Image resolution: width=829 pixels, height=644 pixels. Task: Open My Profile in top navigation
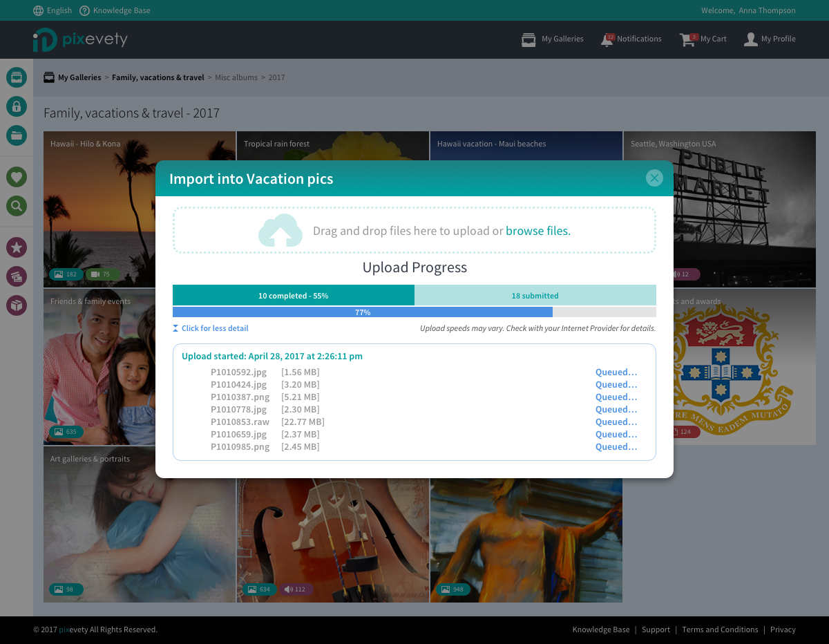pos(779,39)
